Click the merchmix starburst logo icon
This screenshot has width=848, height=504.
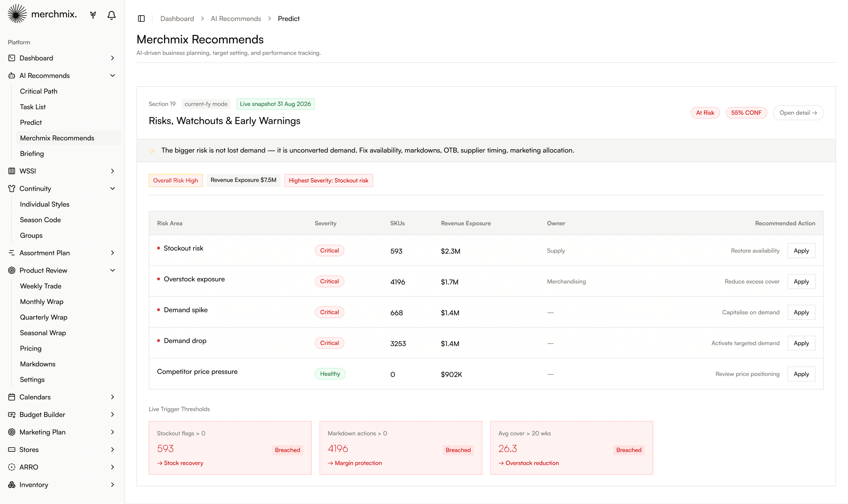click(x=17, y=14)
